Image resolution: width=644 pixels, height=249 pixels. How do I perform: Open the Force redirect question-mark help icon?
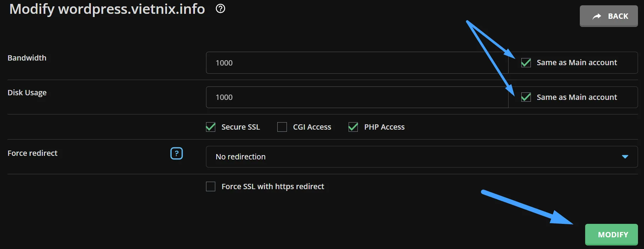pyautogui.click(x=177, y=153)
